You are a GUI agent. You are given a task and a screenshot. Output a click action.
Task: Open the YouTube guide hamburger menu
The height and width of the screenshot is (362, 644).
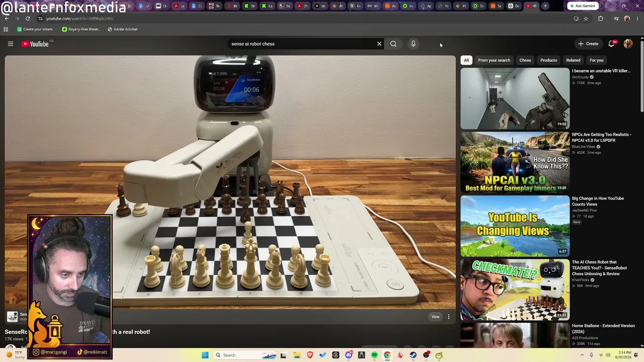click(10, 44)
